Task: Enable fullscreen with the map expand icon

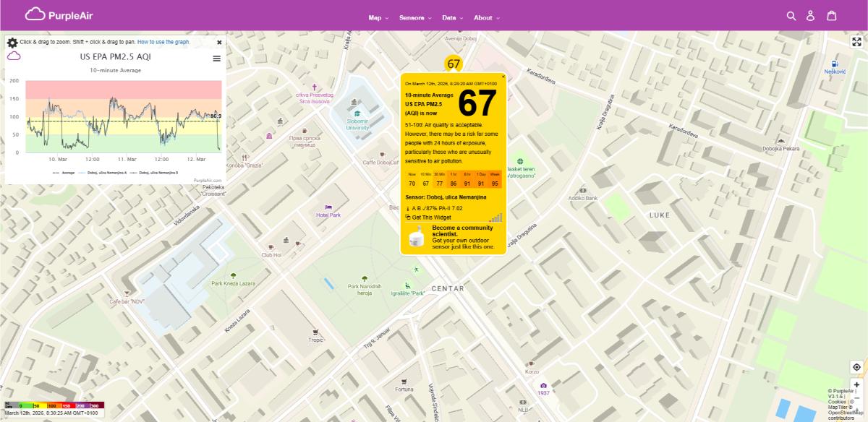Action: 856,40
